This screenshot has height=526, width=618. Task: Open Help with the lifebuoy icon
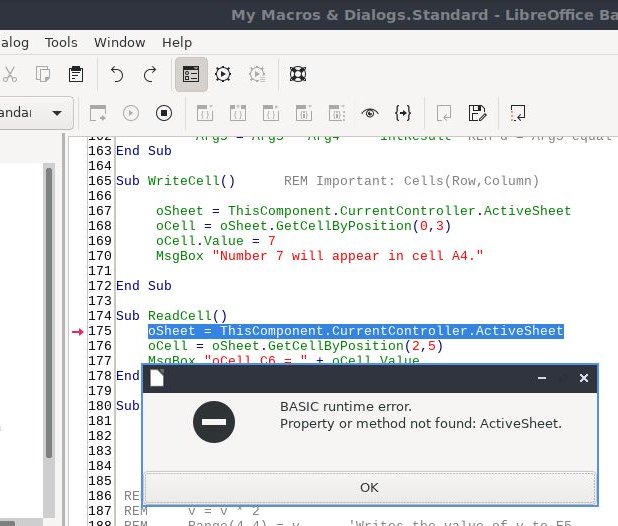(x=298, y=74)
